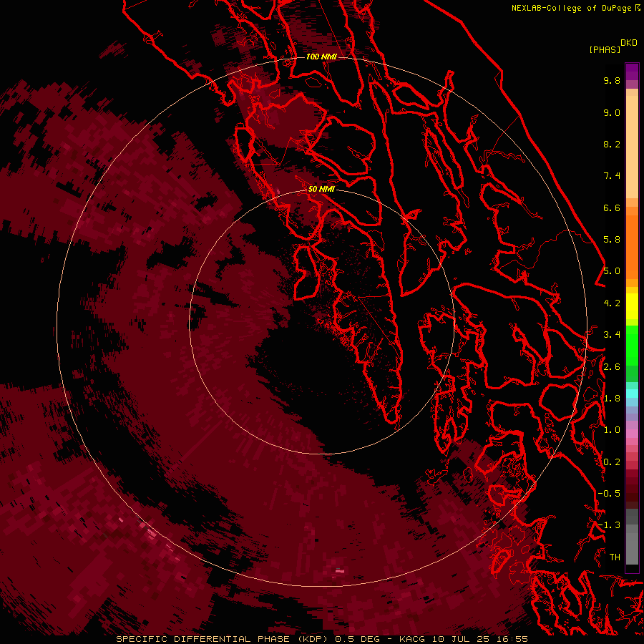644x644 pixels.
Task: Click the 5.8 scale value
Action: 612,240
